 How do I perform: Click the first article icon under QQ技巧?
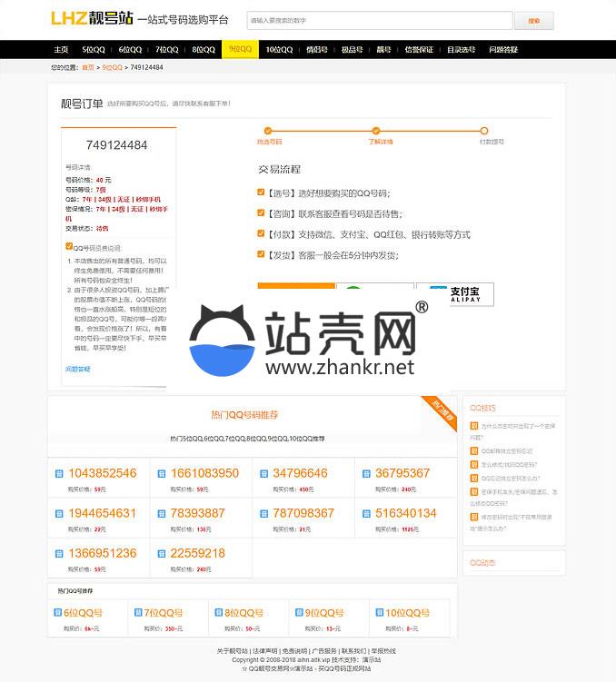473,426
